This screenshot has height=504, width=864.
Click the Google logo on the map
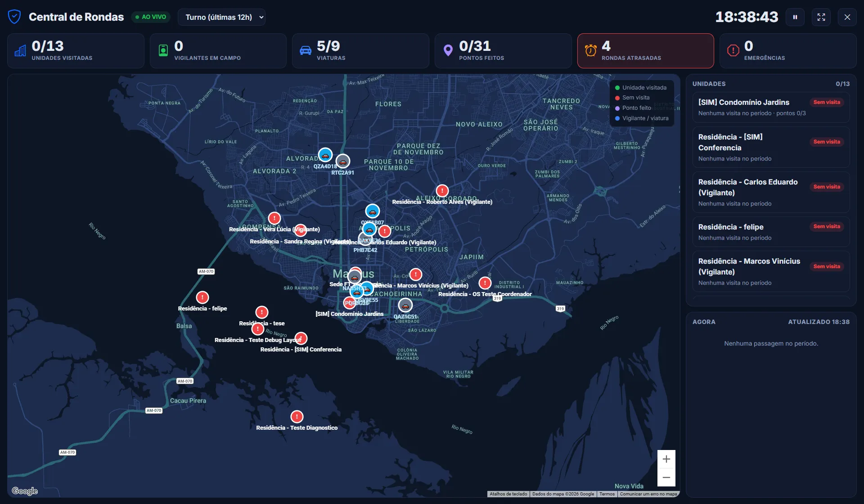click(25, 491)
